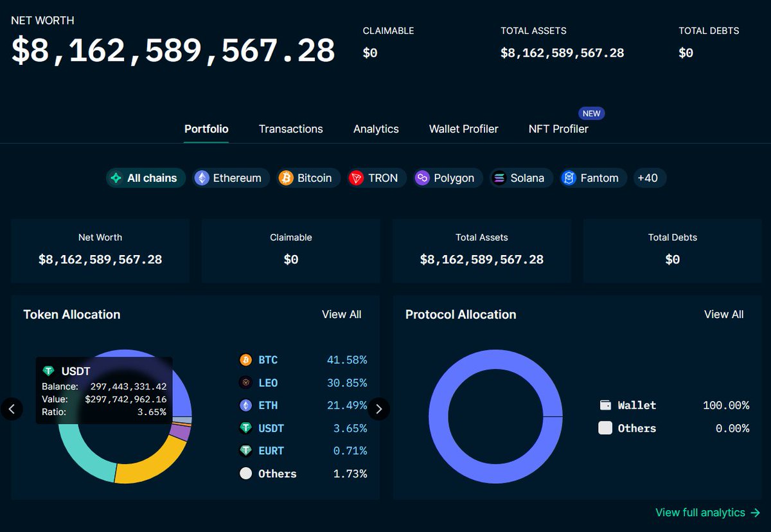The height and width of the screenshot is (532, 771).
Task: Click the large $8,162,589,567.28 net worth header
Action: point(173,50)
